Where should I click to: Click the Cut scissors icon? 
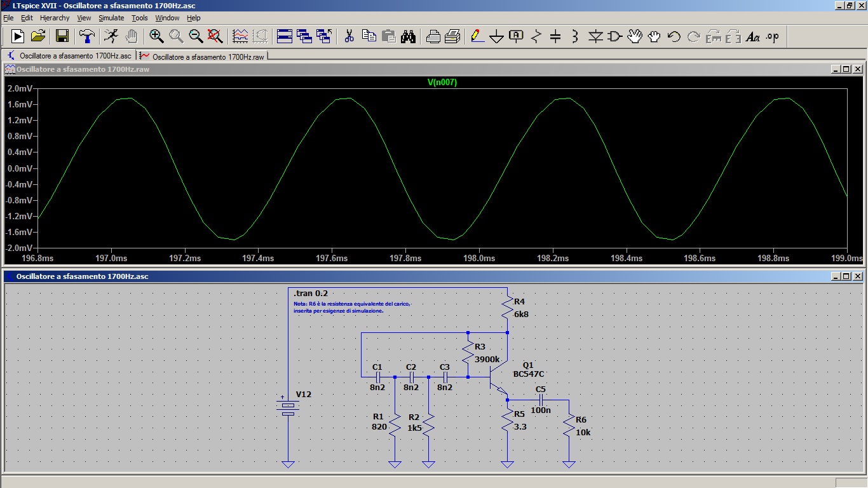pyautogui.click(x=349, y=36)
